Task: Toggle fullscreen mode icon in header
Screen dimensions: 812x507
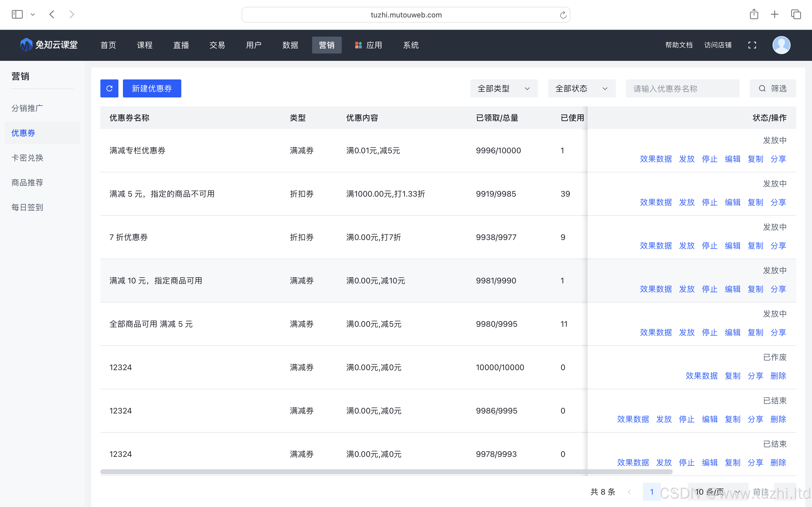Action: click(752, 45)
